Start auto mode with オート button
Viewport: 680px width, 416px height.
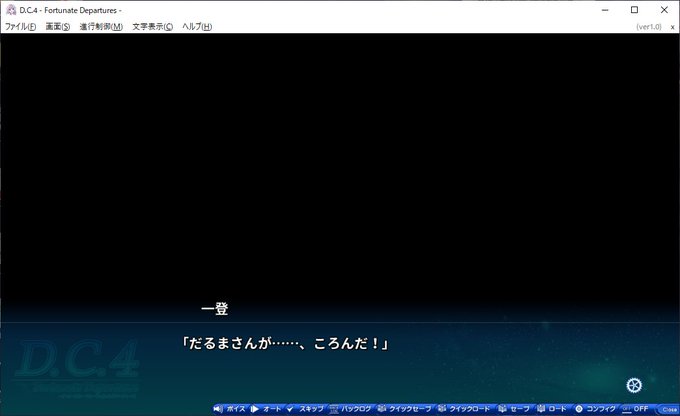click(x=266, y=409)
